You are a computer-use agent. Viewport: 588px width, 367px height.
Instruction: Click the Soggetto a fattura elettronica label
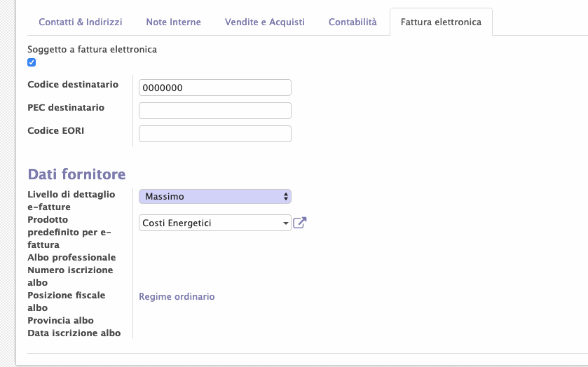[x=93, y=50]
